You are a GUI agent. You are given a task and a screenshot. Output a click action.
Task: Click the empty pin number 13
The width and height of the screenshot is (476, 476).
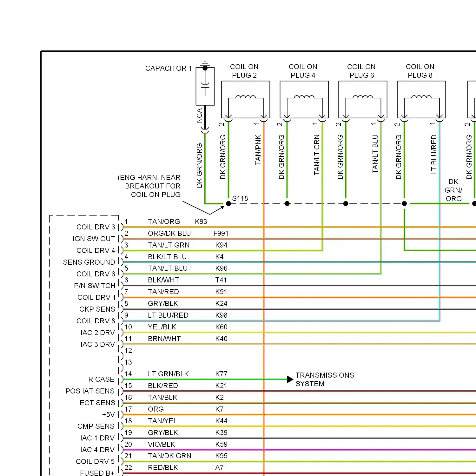(x=128, y=362)
